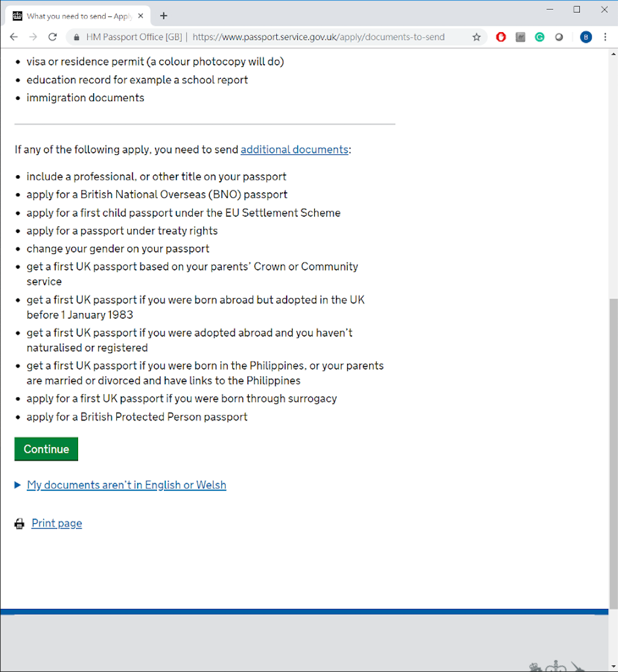
Task: Select the 'What you need to send' tab
Action: (72, 16)
